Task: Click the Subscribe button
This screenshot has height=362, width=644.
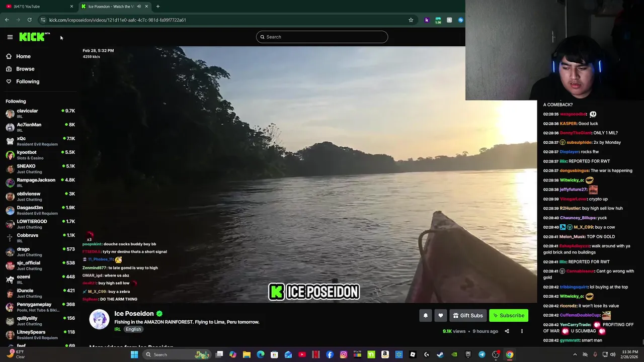Action: (x=509, y=316)
